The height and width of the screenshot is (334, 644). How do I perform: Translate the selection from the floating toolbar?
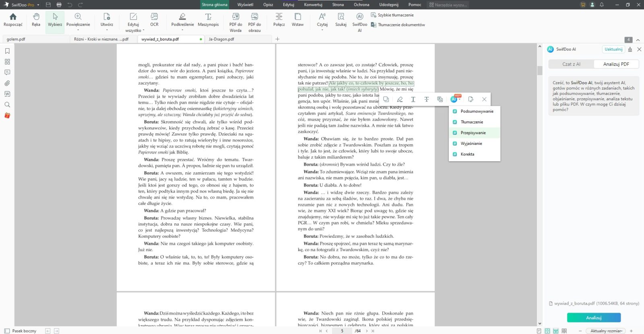pos(440,99)
